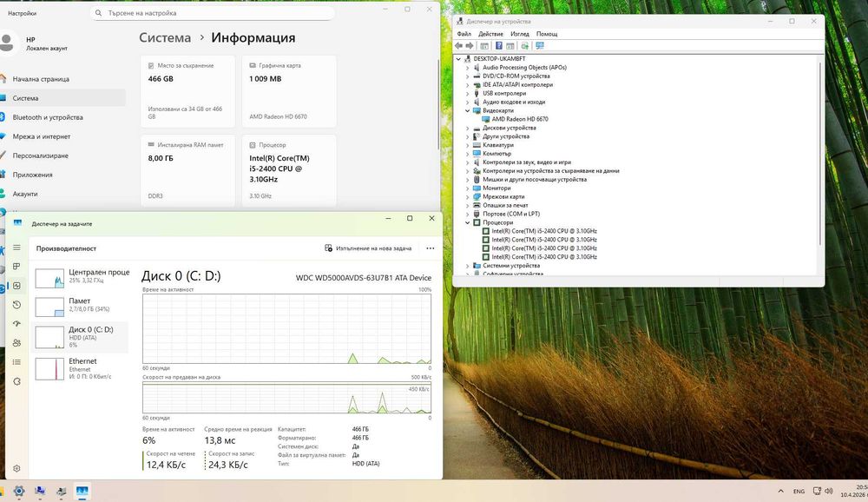
Task: Open the settings gear icon in Task Manager
Action: [x=16, y=469]
